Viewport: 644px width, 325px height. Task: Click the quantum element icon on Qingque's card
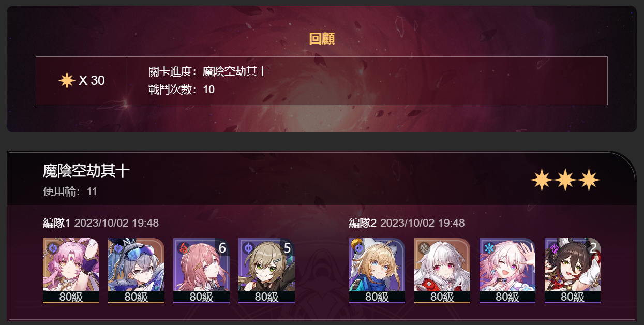(x=249, y=248)
